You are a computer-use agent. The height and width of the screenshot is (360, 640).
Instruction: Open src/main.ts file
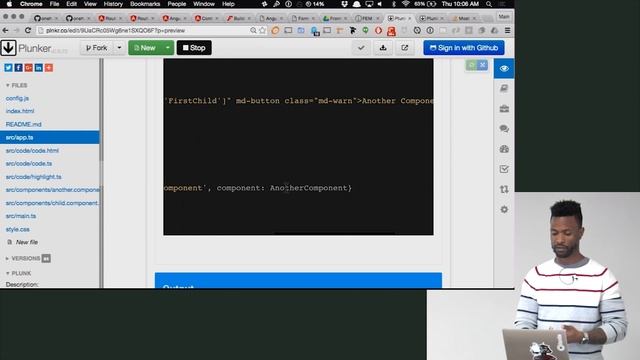coord(21,216)
